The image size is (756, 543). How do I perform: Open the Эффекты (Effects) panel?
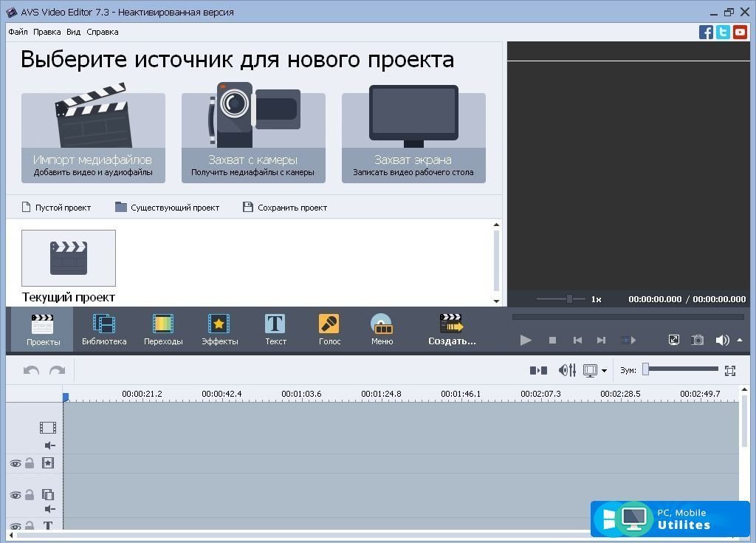pyautogui.click(x=219, y=329)
